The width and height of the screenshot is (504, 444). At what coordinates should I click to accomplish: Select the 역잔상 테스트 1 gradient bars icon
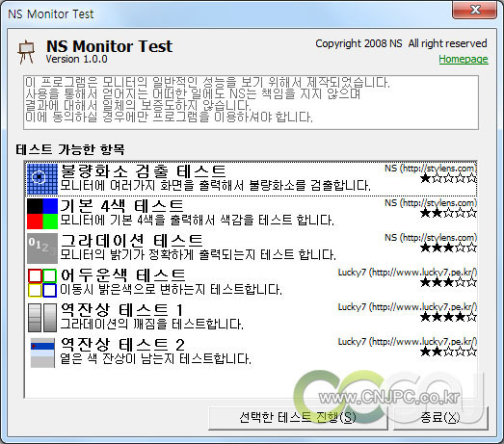42,318
